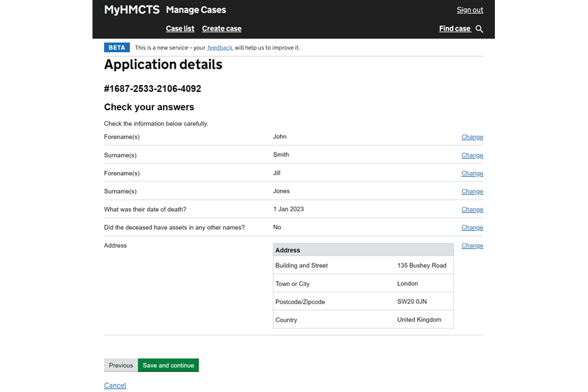This screenshot has width=588, height=392.
Task: Click the magnifying glass search icon
Action: pyautogui.click(x=479, y=29)
